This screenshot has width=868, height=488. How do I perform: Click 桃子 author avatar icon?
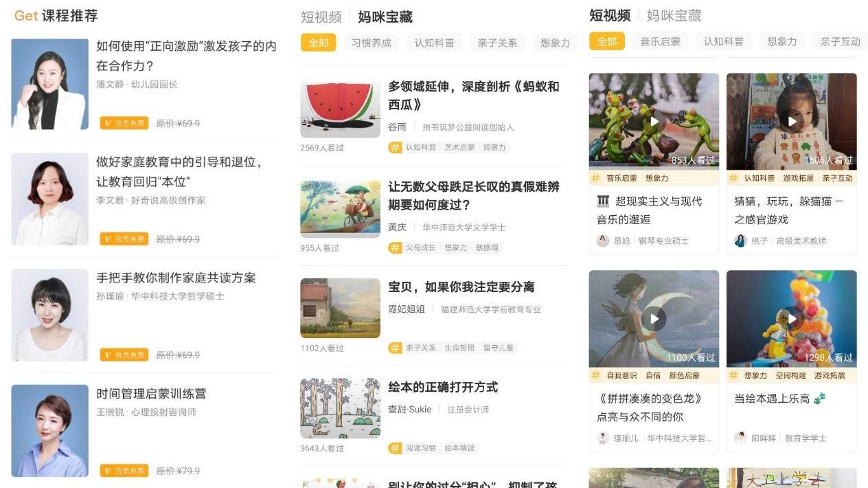pos(740,241)
